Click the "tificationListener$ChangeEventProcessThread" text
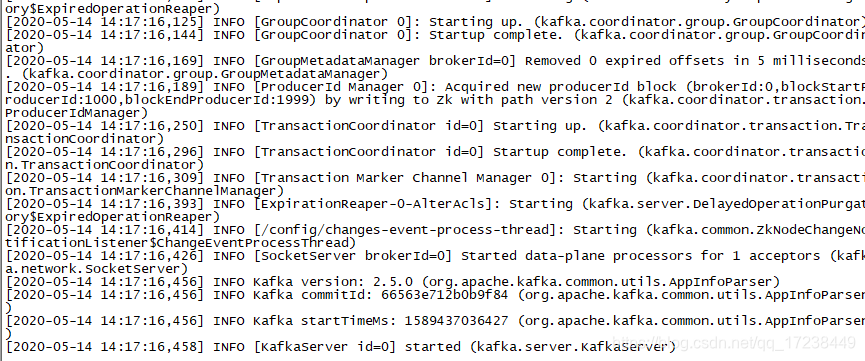Viewport: 865px width, 361px height. [181, 243]
